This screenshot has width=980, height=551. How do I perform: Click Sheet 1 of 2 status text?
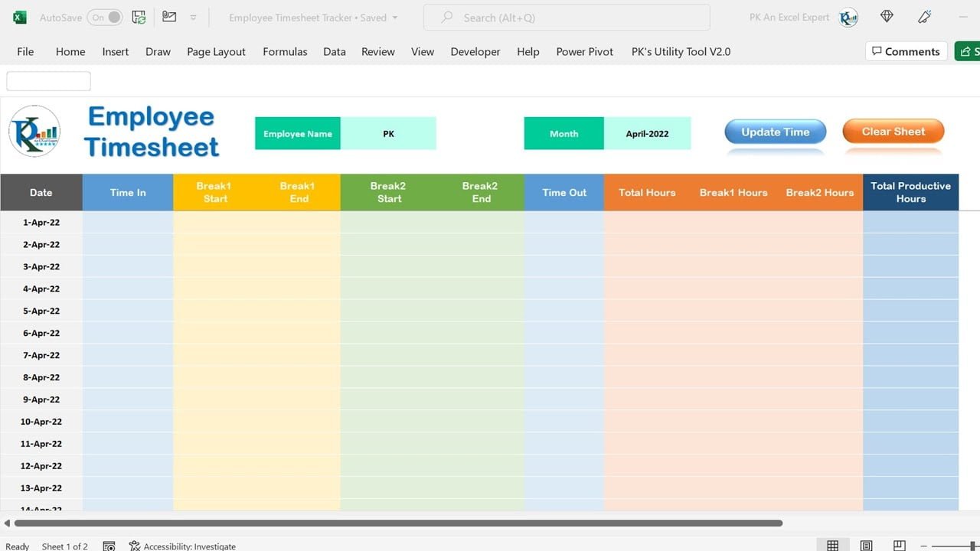pyautogui.click(x=65, y=546)
